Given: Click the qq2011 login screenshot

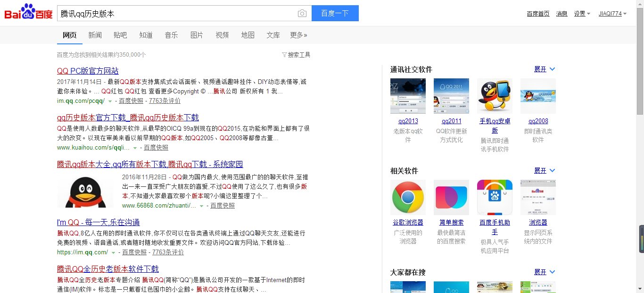Looking at the screenshot, I should pos(451,96).
